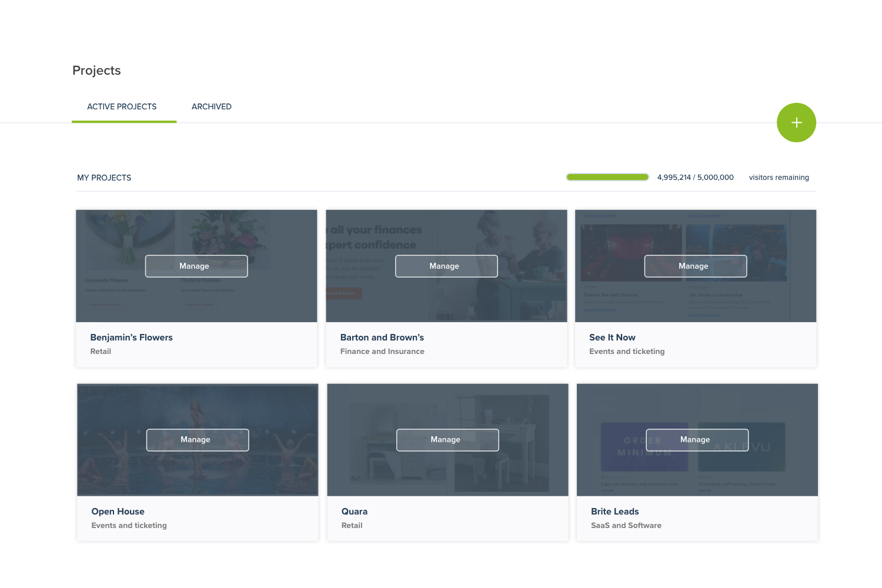Manage the See It Now project
Screen dimensions: 882x588
coord(696,266)
